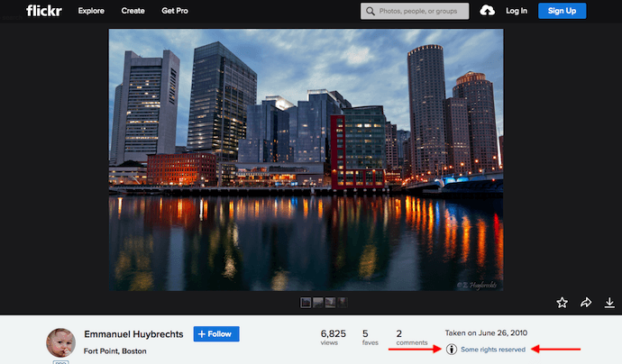The image size is (622, 364).
Task: Download the photo with the download icon
Action: click(609, 303)
